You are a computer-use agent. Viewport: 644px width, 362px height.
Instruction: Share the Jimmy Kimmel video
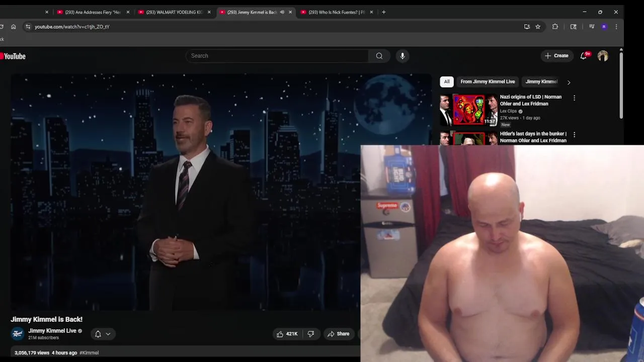(x=338, y=334)
